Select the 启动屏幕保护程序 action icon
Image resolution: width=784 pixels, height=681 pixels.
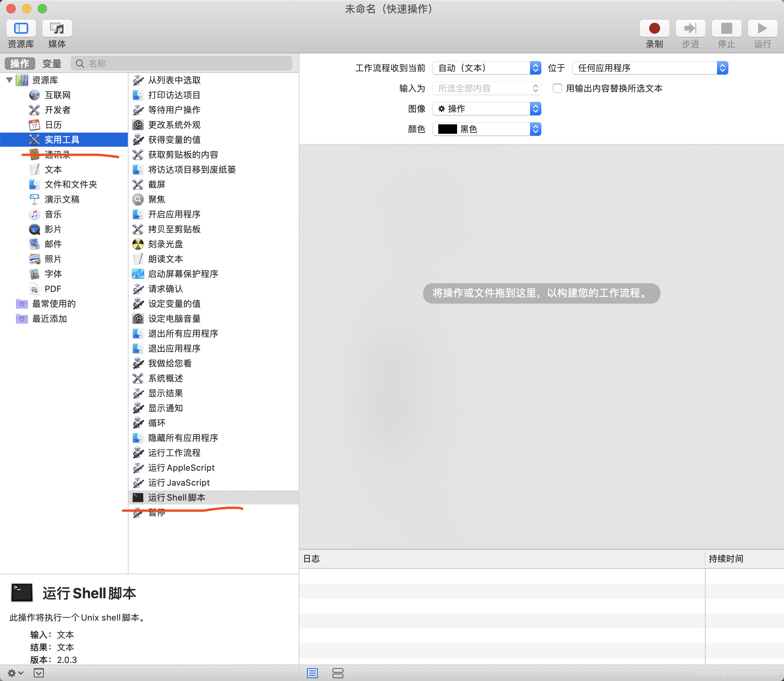click(138, 274)
